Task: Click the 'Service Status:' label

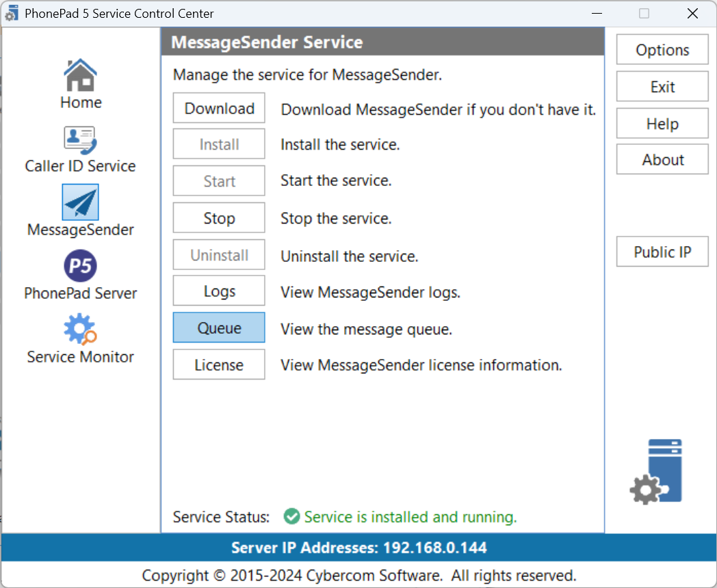Action: [x=221, y=517]
